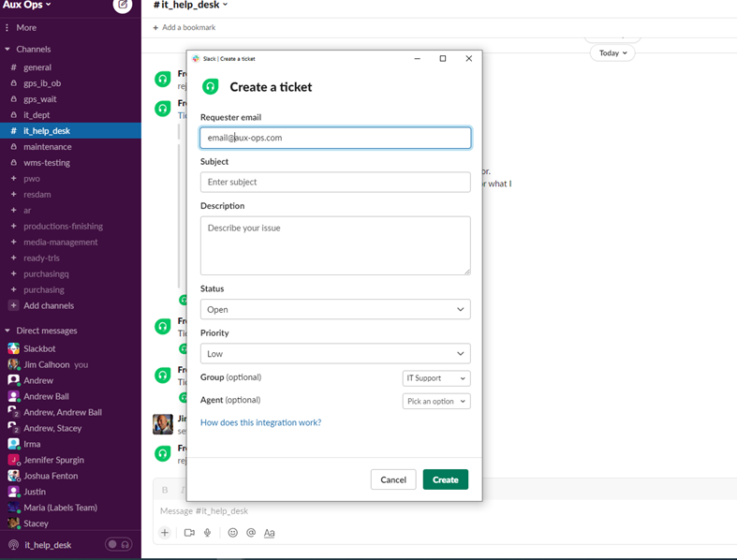The image size is (737, 560).
Task: Open the Priority dropdown showing Low
Action: coord(335,354)
